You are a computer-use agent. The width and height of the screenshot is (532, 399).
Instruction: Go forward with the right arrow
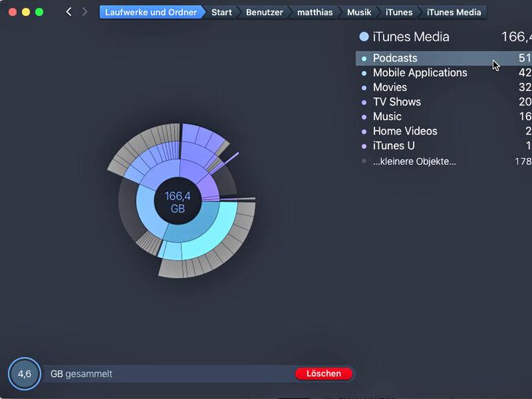[x=84, y=12]
